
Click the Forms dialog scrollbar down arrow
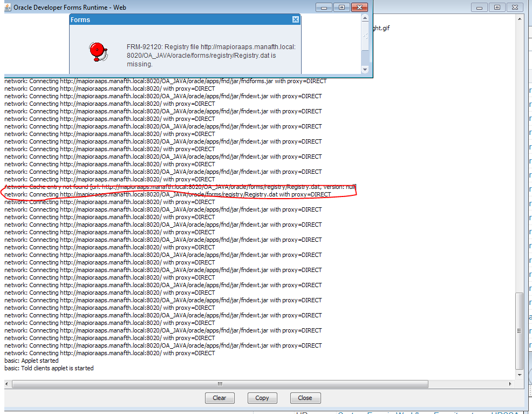[x=365, y=70]
